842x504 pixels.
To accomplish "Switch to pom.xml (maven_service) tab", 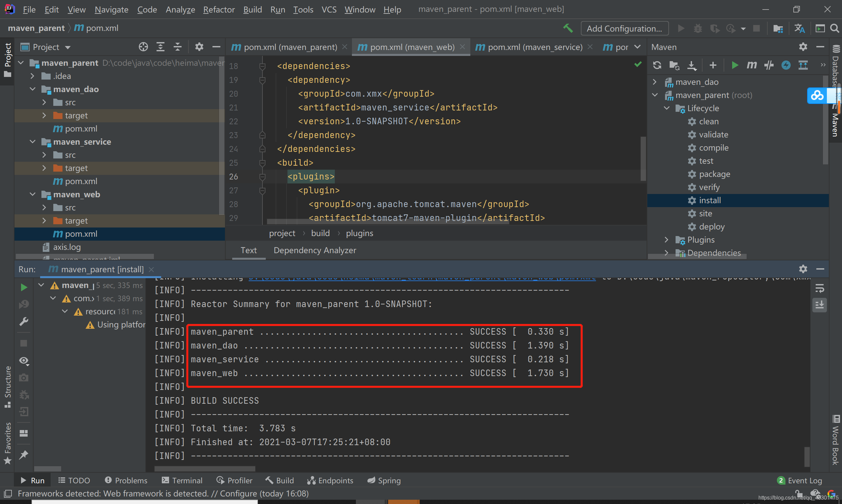I will pyautogui.click(x=534, y=47).
